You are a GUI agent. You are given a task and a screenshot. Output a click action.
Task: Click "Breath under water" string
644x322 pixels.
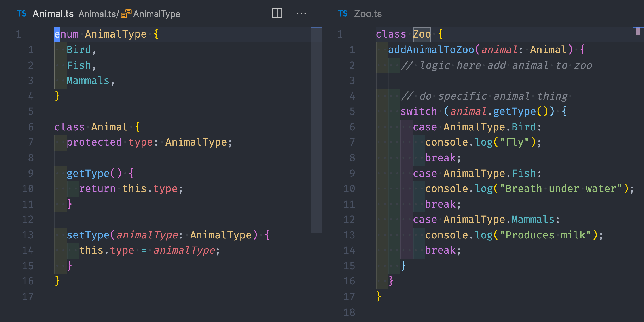(x=561, y=189)
